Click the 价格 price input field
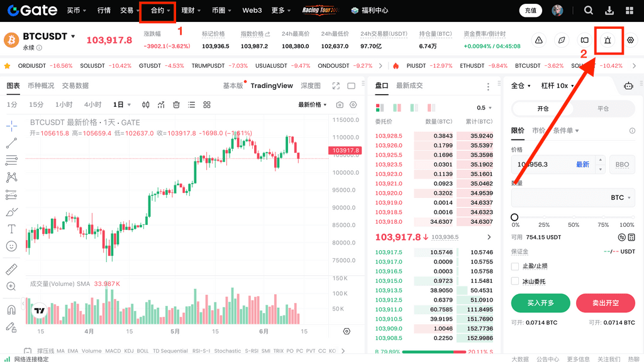 pos(541,165)
